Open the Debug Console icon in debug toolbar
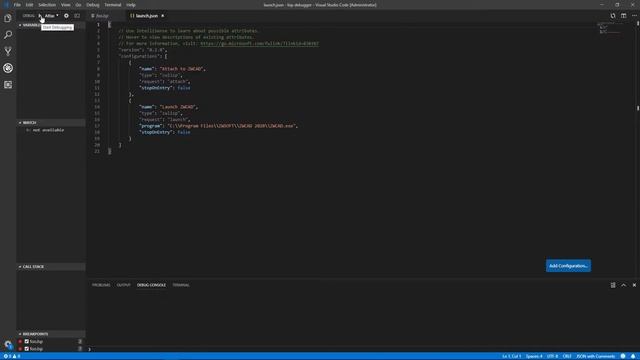The width and height of the screenshot is (640, 360). [77, 16]
